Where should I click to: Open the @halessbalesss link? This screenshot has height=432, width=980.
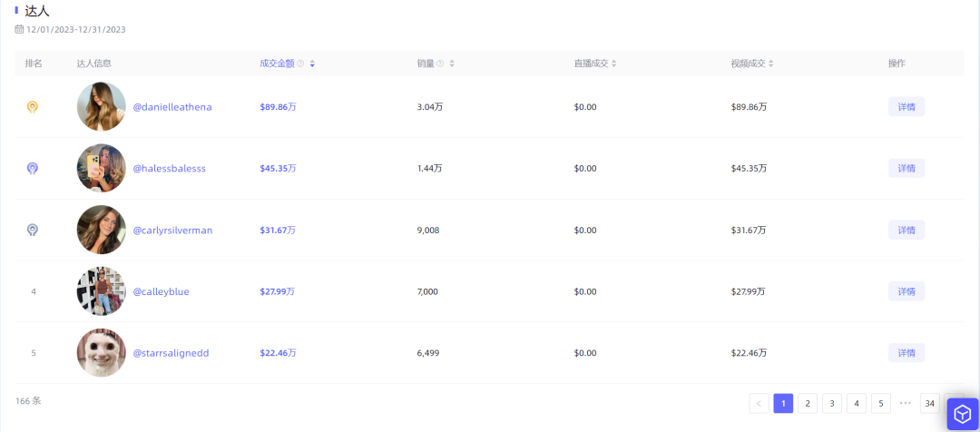click(x=170, y=168)
